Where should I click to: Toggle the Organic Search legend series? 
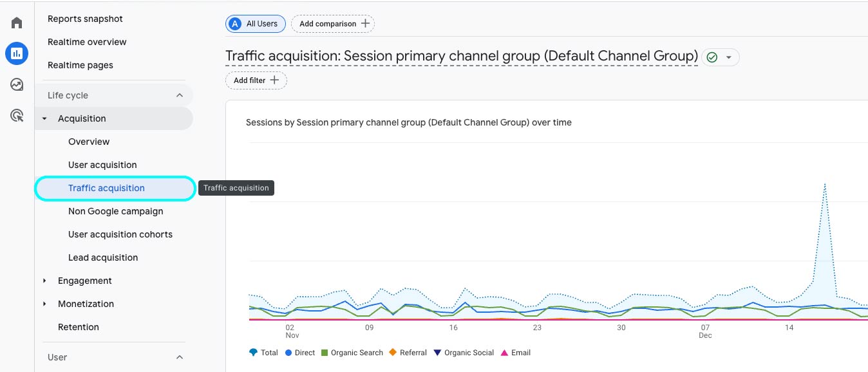[352, 353]
